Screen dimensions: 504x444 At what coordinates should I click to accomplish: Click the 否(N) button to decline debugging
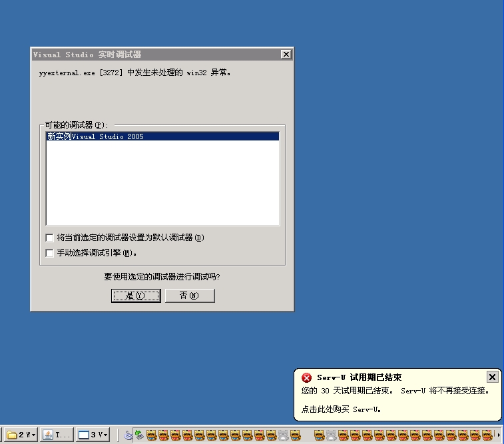[190, 296]
